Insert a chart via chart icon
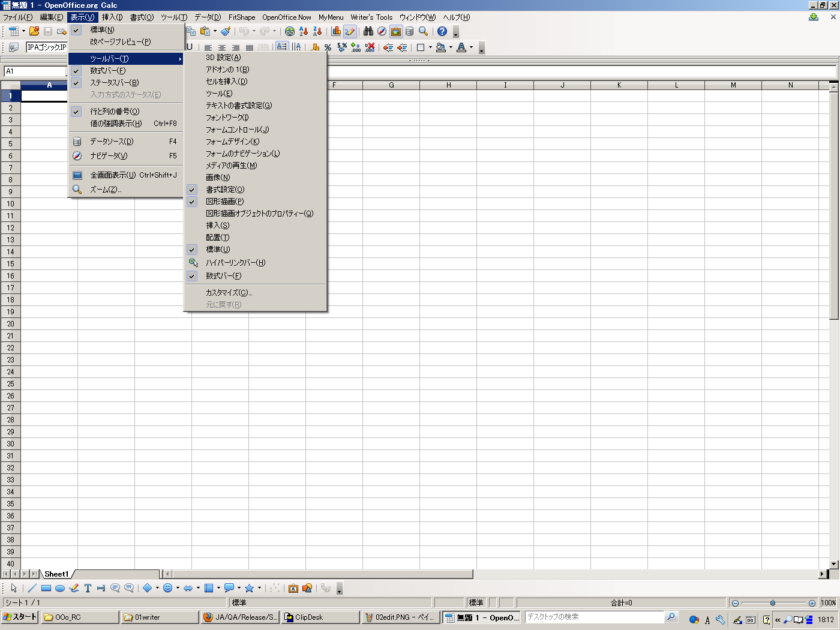The width and height of the screenshot is (840, 630). [336, 31]
